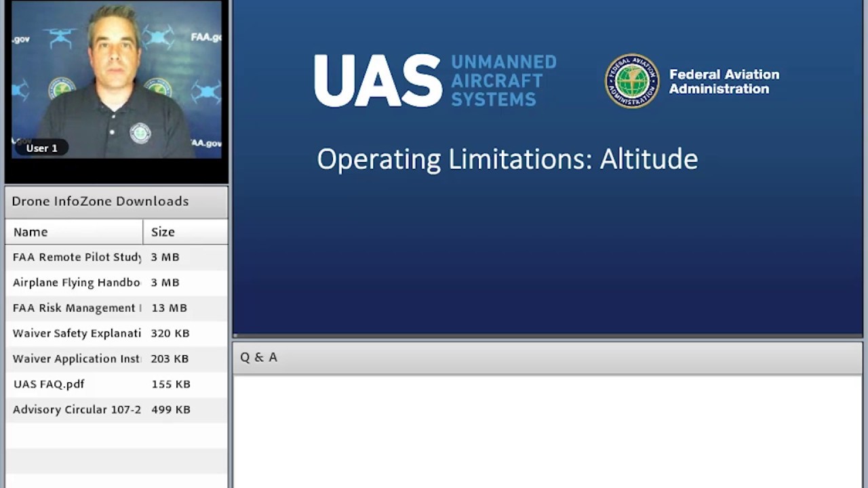Click the 499 KB size cell

[x=171, y=409]
